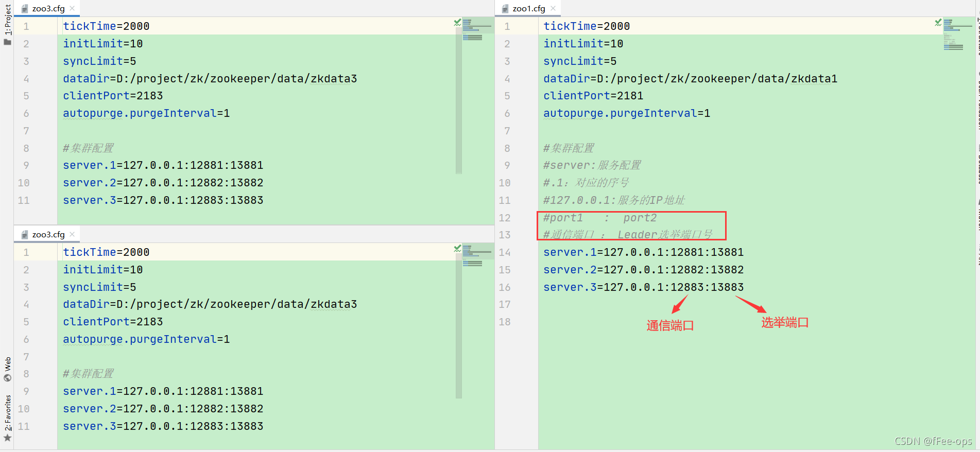The width and height of the screenshot is (980, 452).
Task: Click autopurge.purgeInterval=1 in lower zoo3.cfg editor
Action: [x=146, y=339]
